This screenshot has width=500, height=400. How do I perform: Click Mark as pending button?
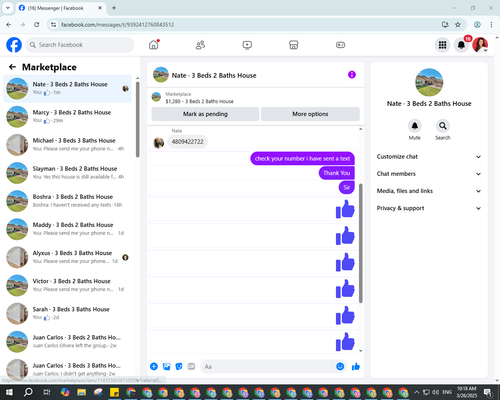click(x=205, y=114)
